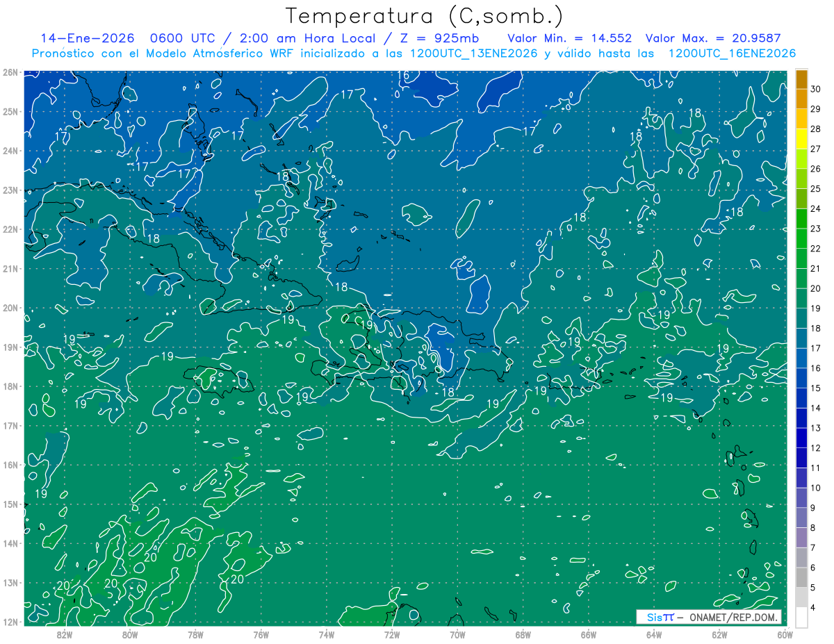Click the legend swatch between 29 and 30
The image size is (834, 644).
pos(801,99)
